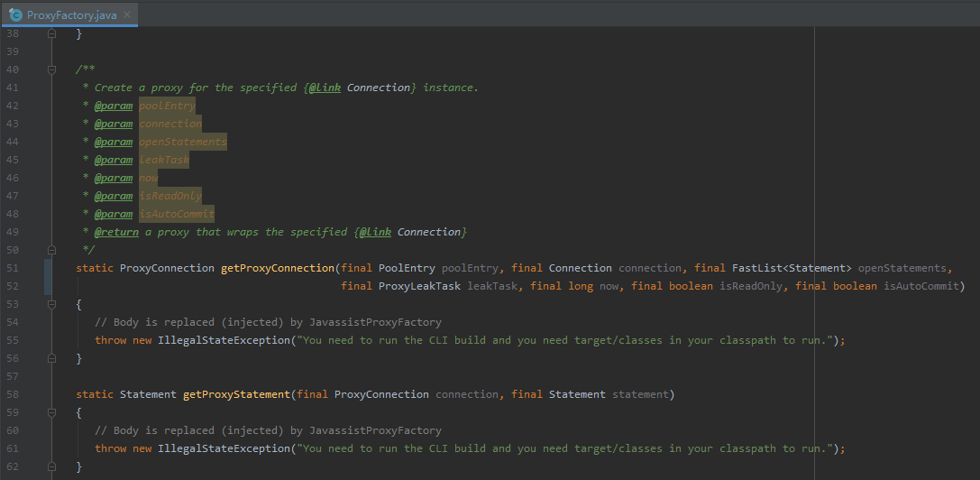Image resolution: width=980 pixels, height=480 pixels.
Task: Click the getProxyConnection method name
Action: 278,268
